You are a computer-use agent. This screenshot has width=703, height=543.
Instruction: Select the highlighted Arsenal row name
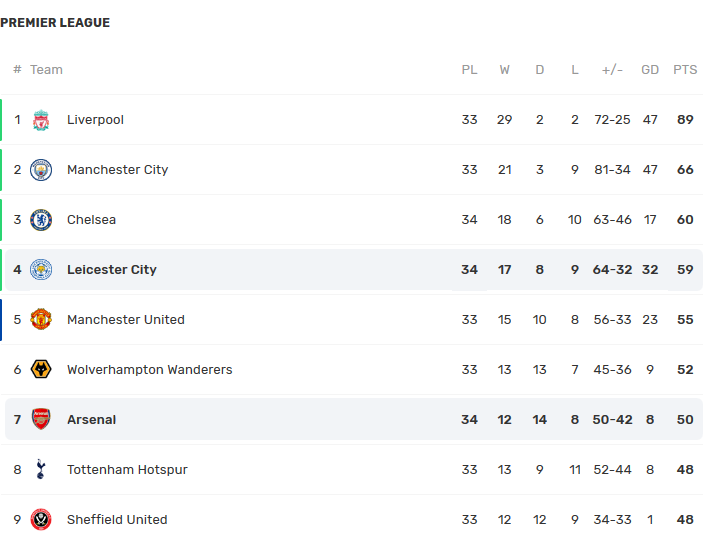tap(91, 420)
